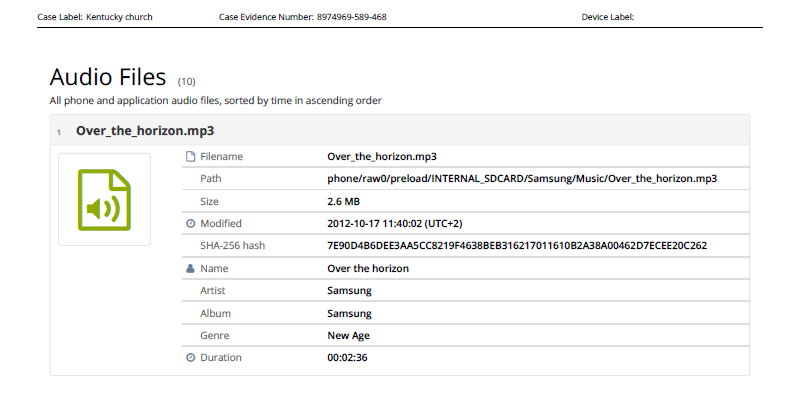Click the file icon beside Filename

190,157
